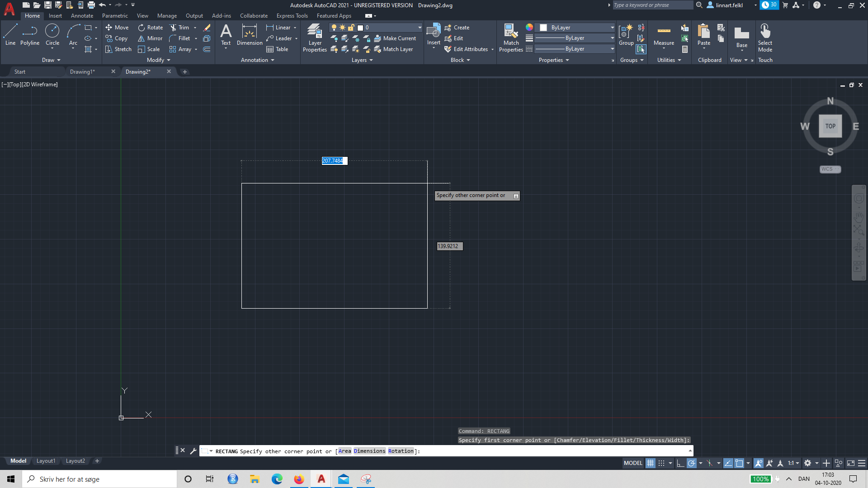Expand the Draw panel flyout
This screenshot has height=488, width=868.
51,60
